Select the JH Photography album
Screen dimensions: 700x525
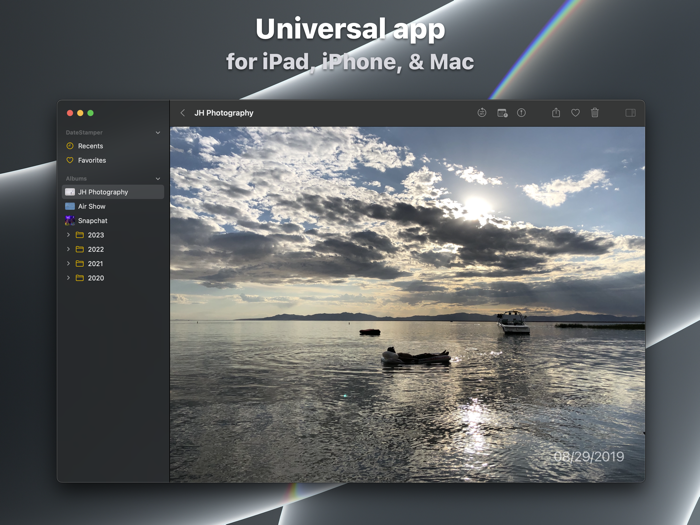pyautogui.click(x=113, y=192)
